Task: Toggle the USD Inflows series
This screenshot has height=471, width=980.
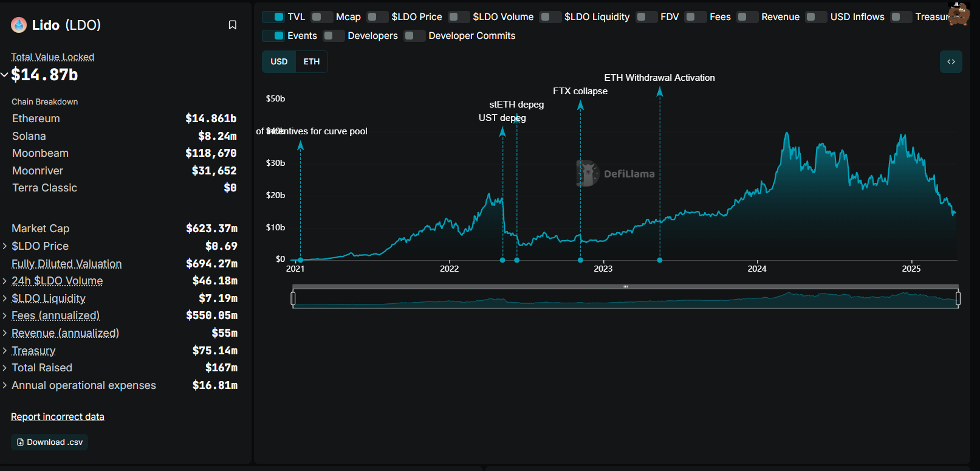Action: (x=817, y=17)
